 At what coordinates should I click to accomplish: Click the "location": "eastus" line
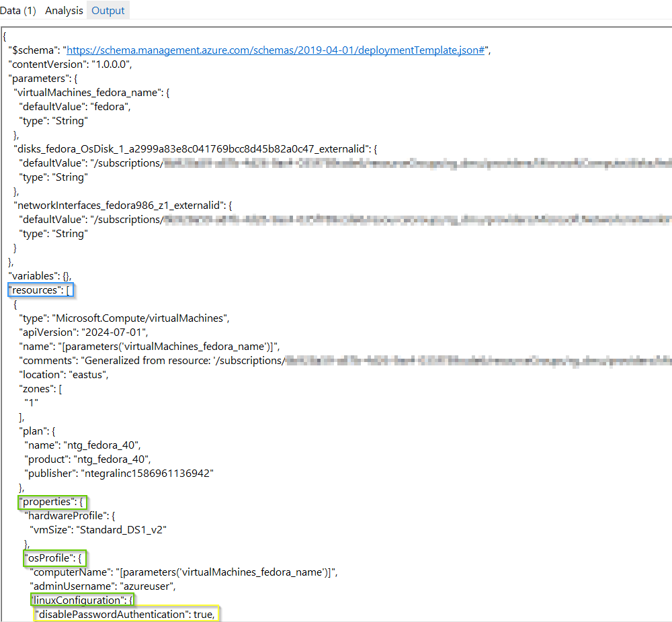[64, 375]
